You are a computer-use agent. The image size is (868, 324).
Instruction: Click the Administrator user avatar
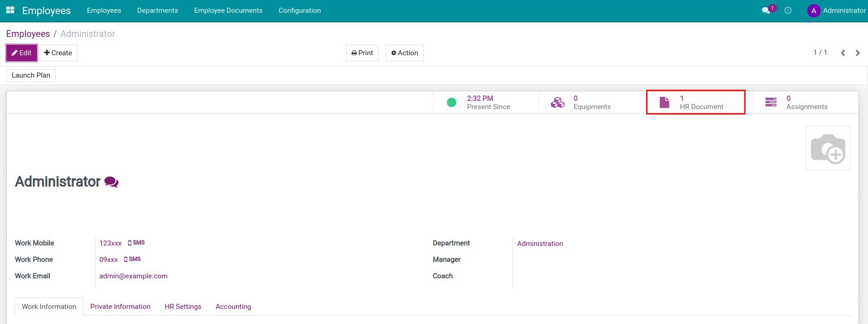point(814,10)
